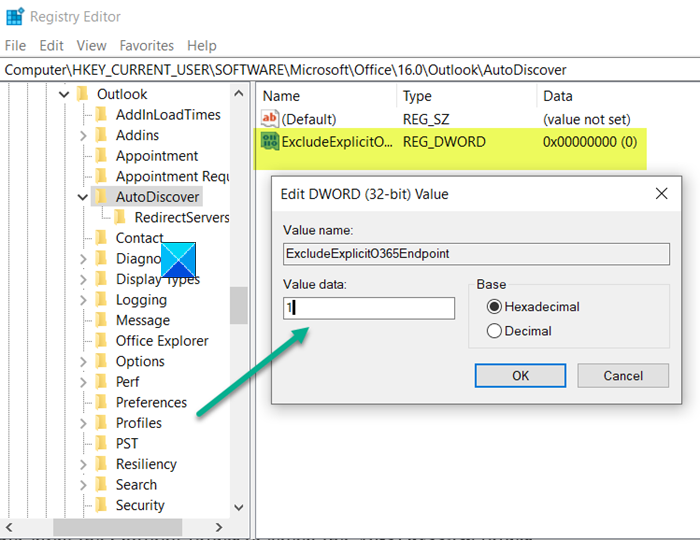Expand the Profiles tree node

click(x=83, y=423)
